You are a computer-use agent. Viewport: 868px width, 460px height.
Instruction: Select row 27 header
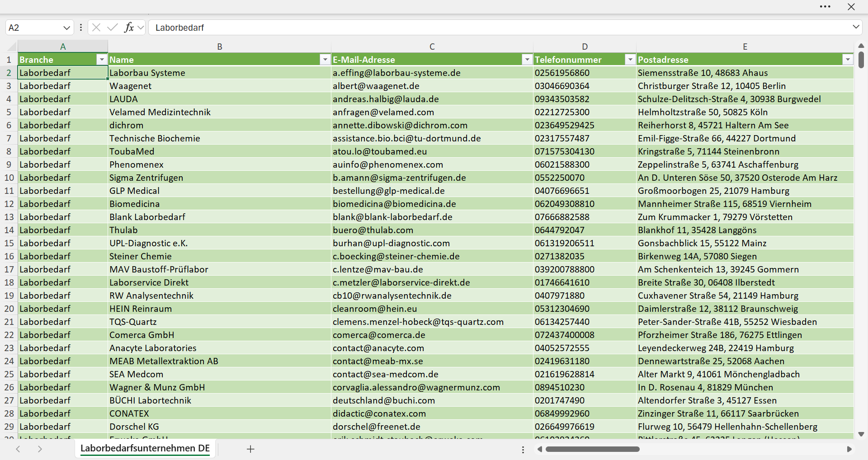click(9, 400)
